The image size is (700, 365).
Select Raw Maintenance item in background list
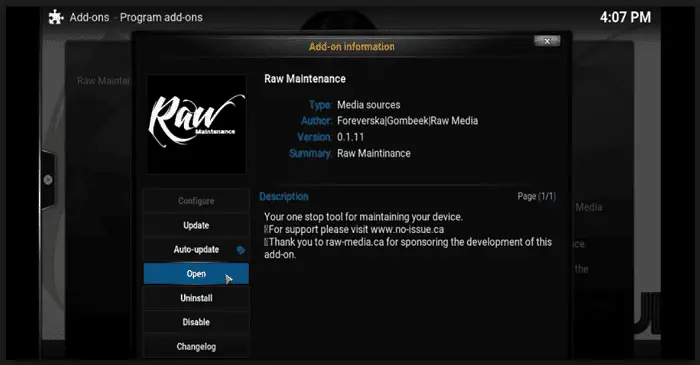[x=103, y=81]
